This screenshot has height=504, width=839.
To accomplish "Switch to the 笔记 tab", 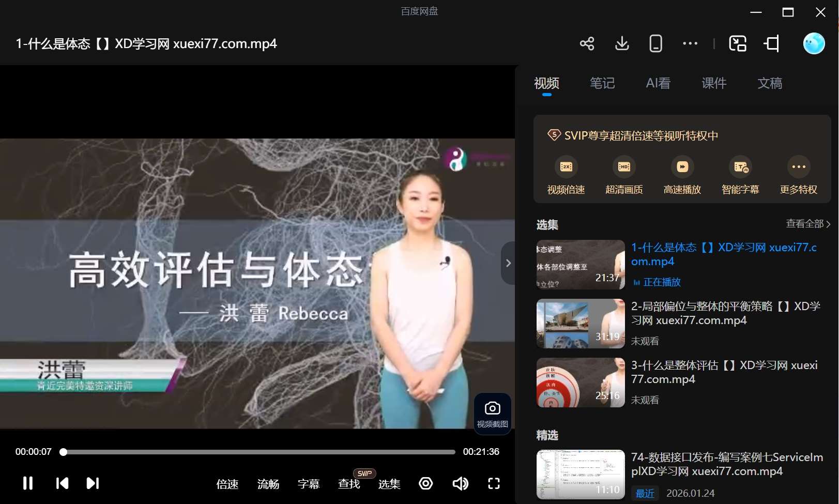I will click(x=602, y=83).
